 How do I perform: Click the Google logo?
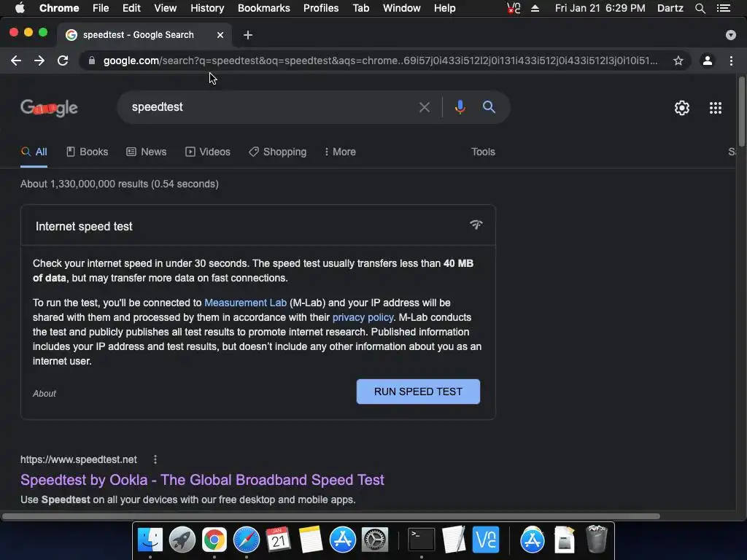[49, 108]
